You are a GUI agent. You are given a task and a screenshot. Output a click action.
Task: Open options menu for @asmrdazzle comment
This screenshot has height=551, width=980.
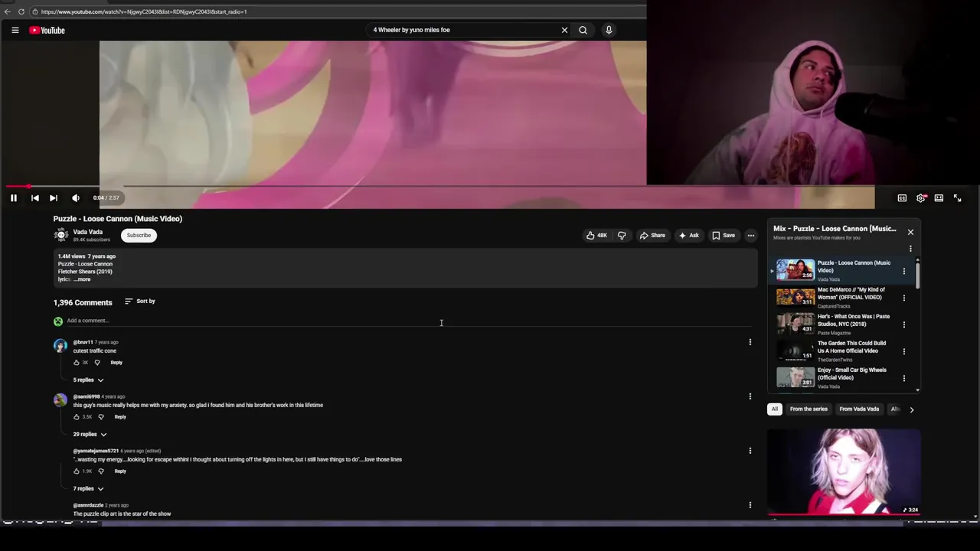[750, 505]
